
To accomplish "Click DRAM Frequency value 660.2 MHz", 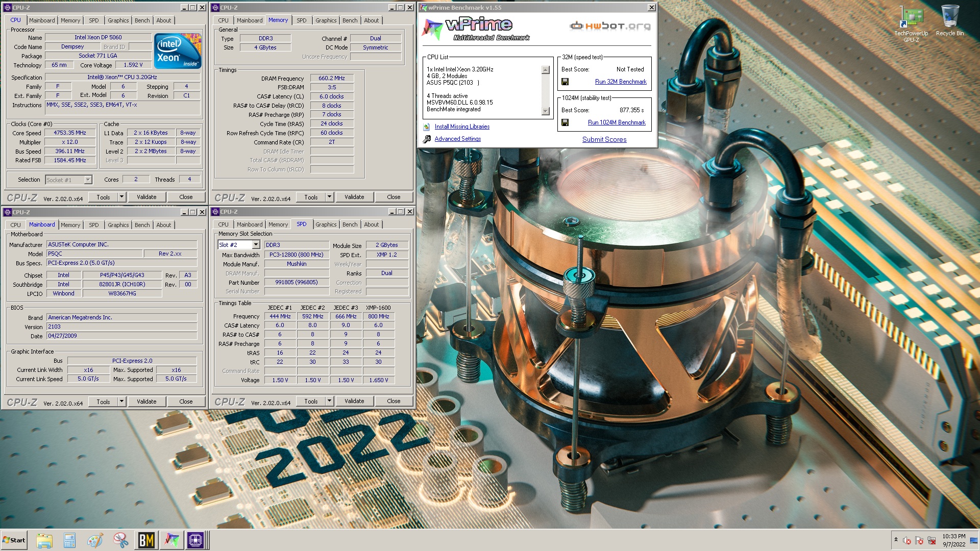I will [332, 78].
